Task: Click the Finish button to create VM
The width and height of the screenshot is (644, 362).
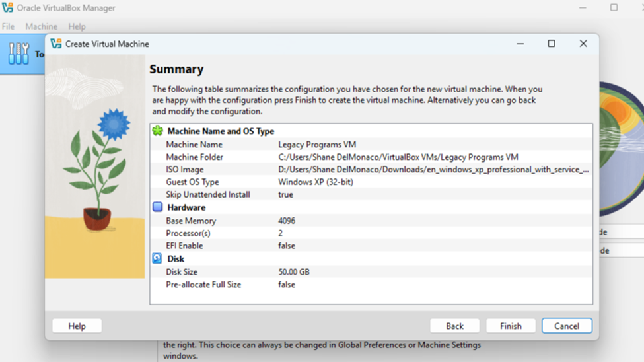Action: (x=511, y=326)
